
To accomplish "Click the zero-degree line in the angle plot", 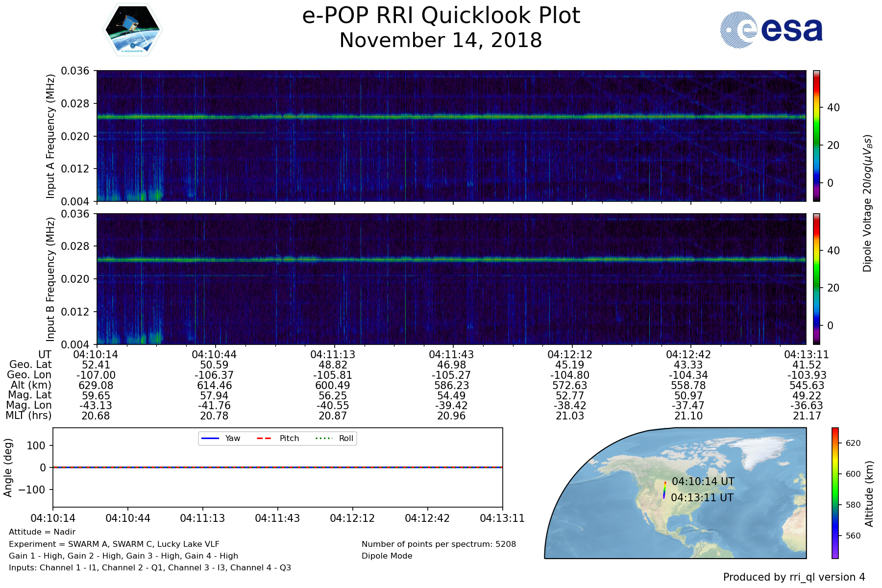I will [277, 467].
